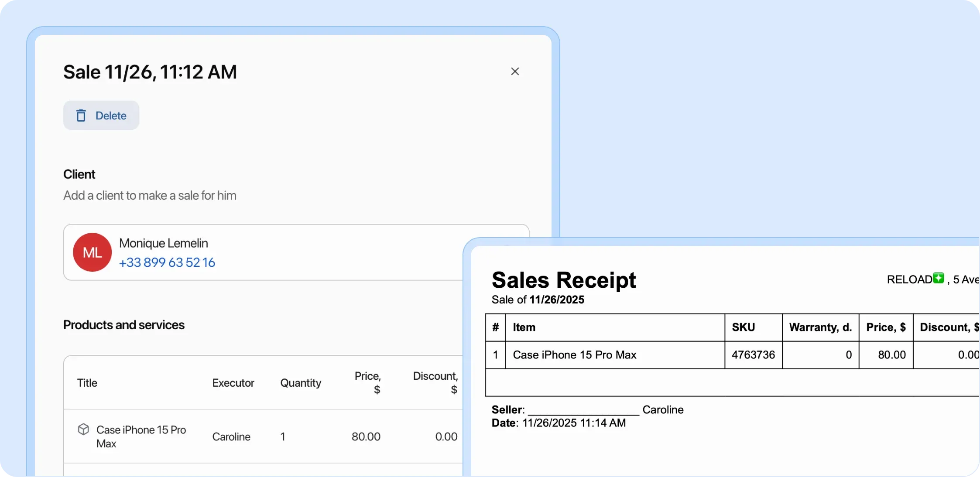Click the Executor column header
This screenshot has height=477, width=980.
233,383
